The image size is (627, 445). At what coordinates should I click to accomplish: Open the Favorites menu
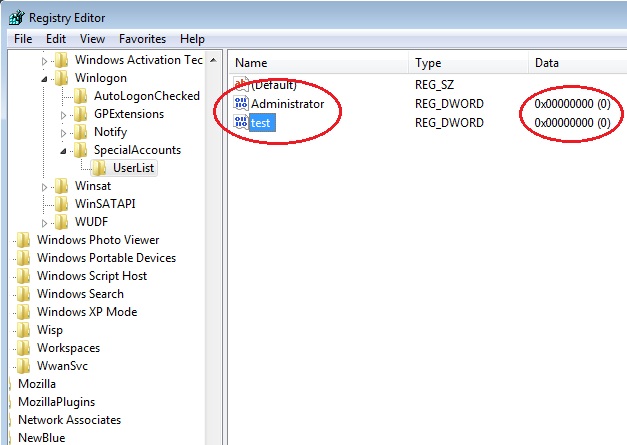142,39
